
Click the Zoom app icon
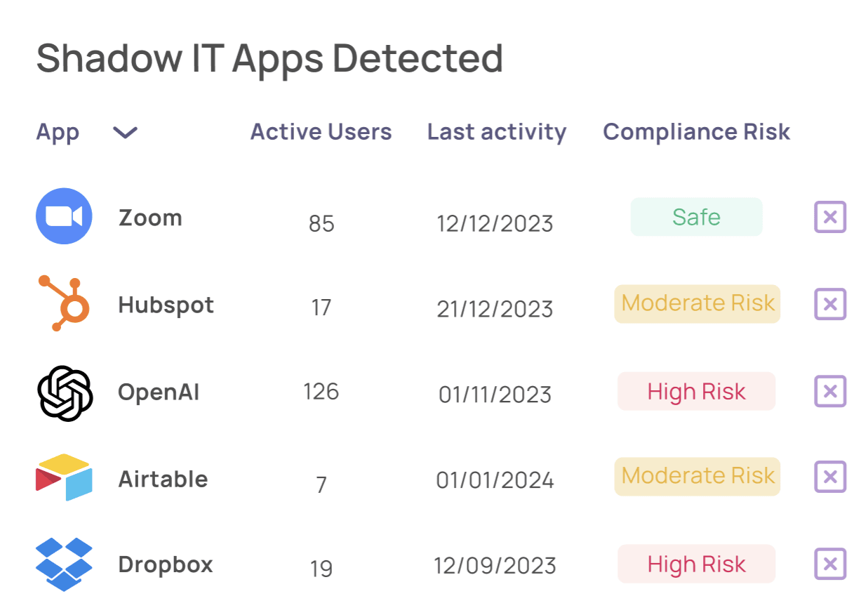(64, 216)
